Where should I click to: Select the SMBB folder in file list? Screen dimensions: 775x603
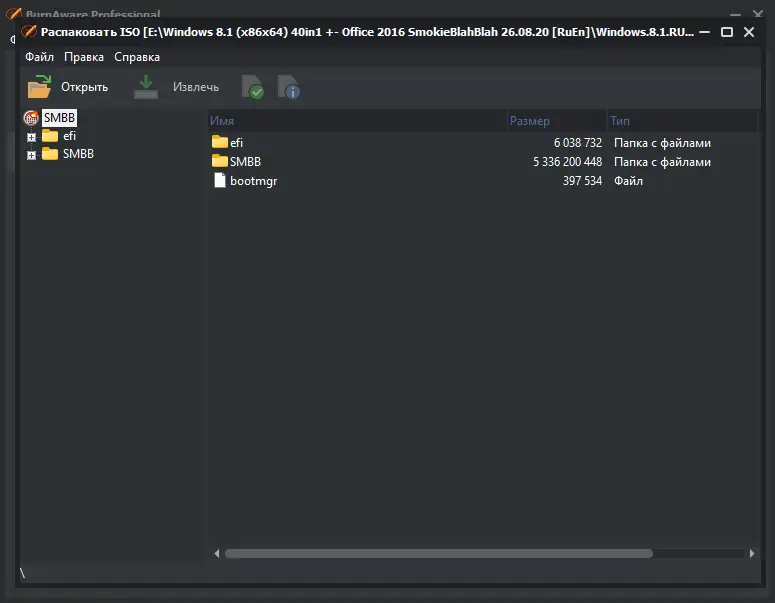(245, 162)
